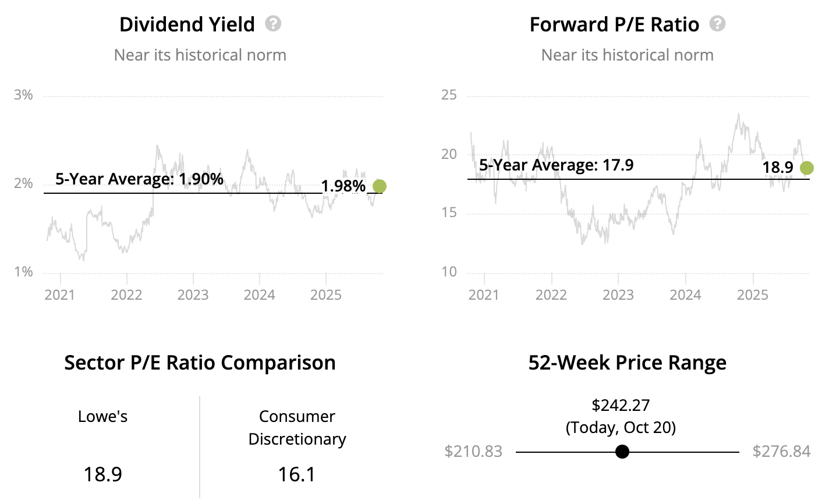
Task: Click the 2024 axis label on Forward P/E chart
Action: coord(685,294)
